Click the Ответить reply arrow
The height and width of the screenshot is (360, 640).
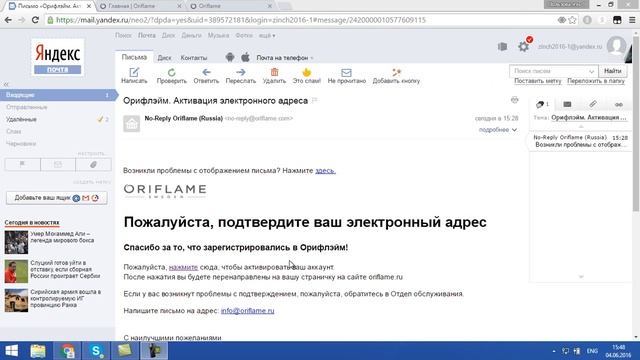point(206,72)
